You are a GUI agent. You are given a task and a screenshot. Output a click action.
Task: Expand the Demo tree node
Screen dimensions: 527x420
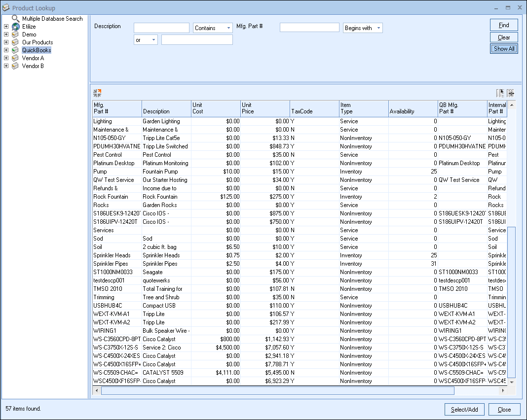coord(6,35)
